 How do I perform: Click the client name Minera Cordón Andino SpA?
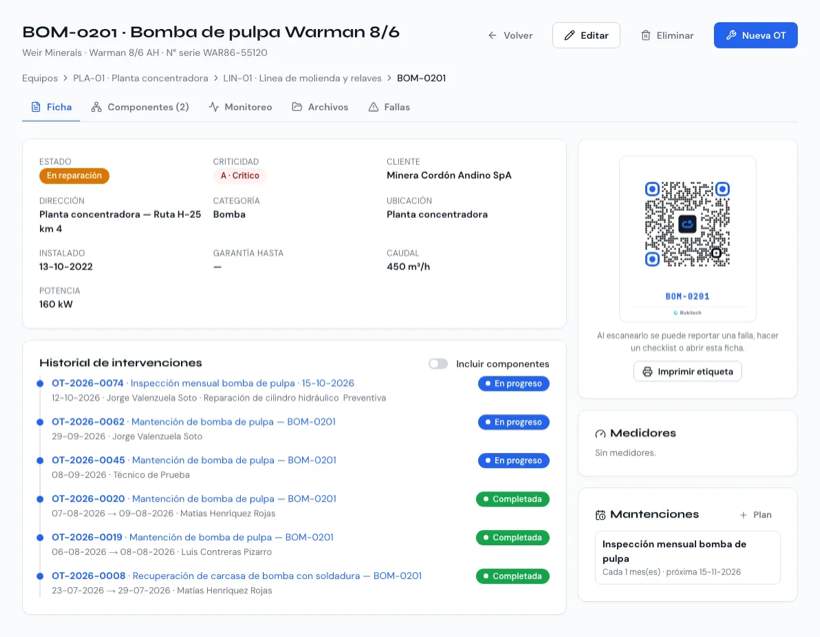(449, 176)
